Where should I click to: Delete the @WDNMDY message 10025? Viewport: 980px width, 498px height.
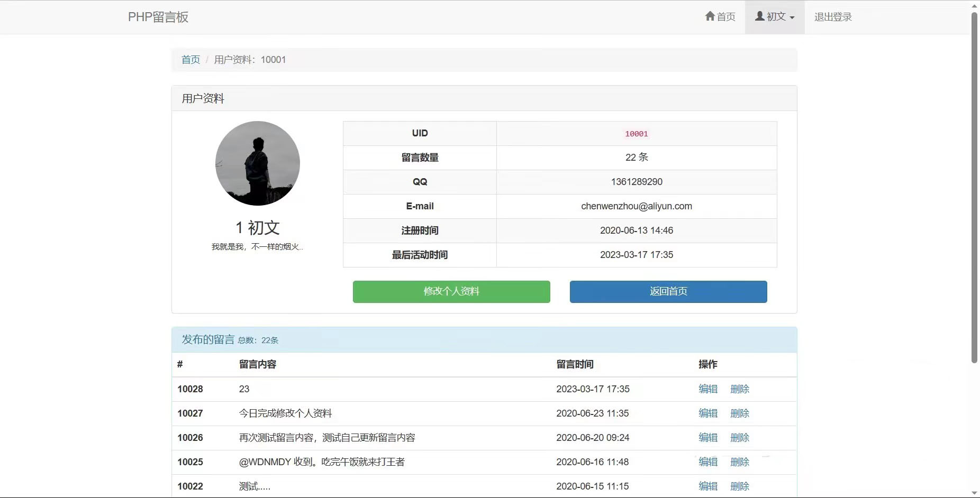click(740, 462)
